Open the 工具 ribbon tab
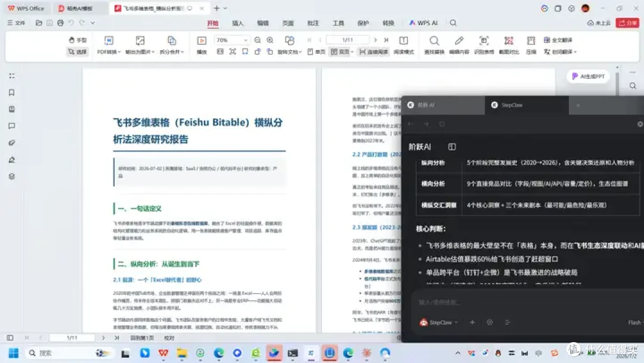The height and width of the screenshot is (363, 644). 339,23
